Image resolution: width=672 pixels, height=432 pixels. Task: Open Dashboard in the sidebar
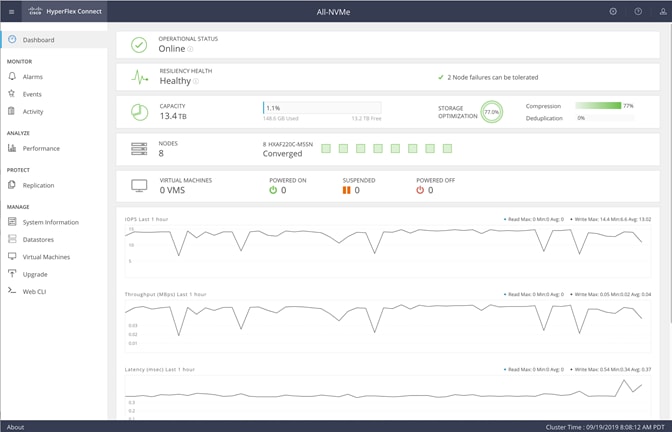coord(54,39)
